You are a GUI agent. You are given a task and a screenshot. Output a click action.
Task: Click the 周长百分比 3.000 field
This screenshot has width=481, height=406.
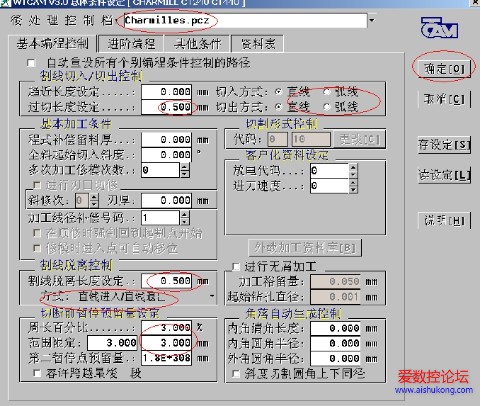(x=166, y=328)
